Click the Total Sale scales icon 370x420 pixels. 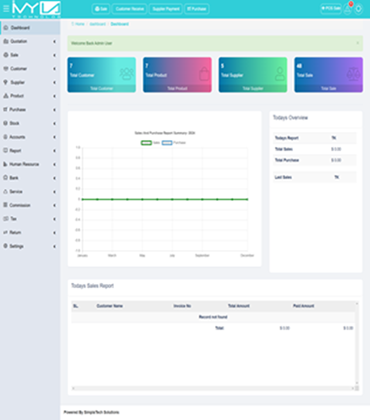point(354,74)
